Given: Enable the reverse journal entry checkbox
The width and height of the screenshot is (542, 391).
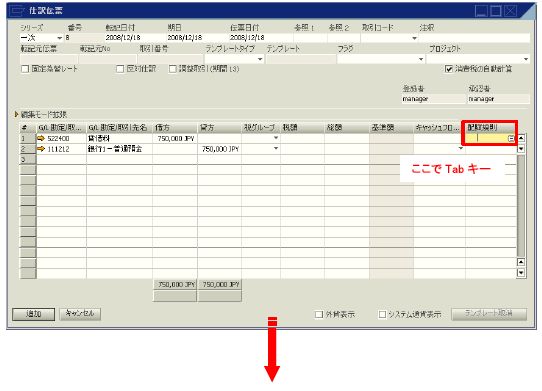Looking at the screenshot, I should coord(120,69).
